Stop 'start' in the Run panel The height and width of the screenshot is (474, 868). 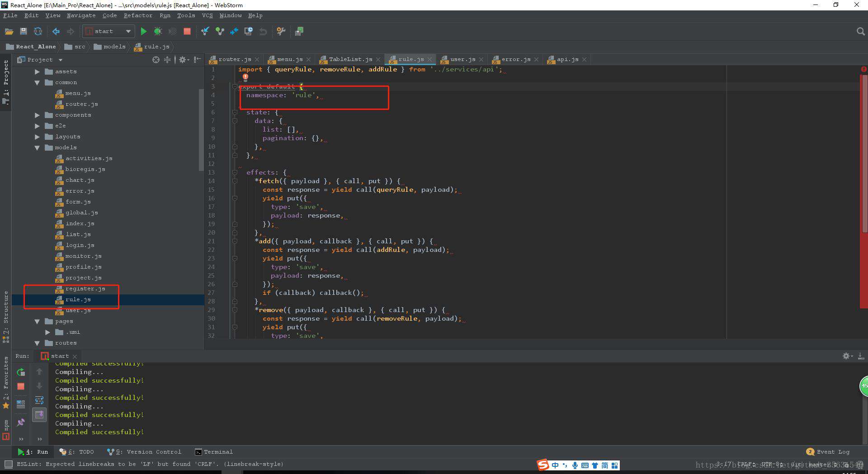click(x=21, y=386)
